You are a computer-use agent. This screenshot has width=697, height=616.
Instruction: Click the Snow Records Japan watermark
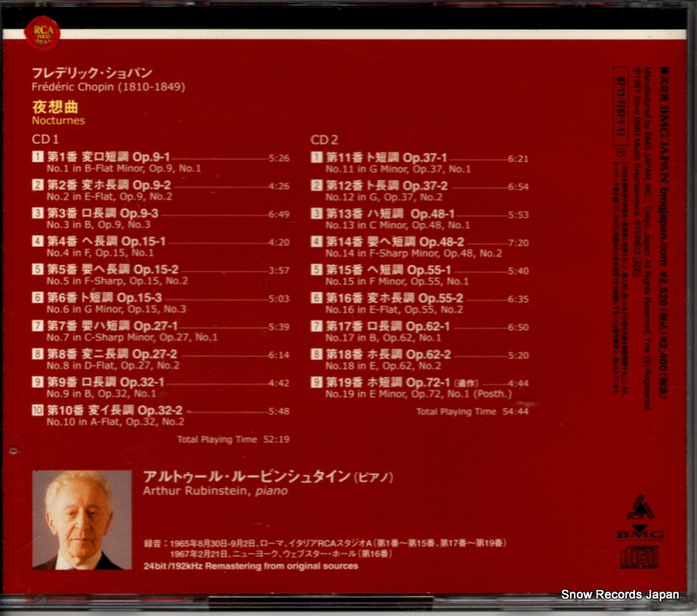click(619, 595)
